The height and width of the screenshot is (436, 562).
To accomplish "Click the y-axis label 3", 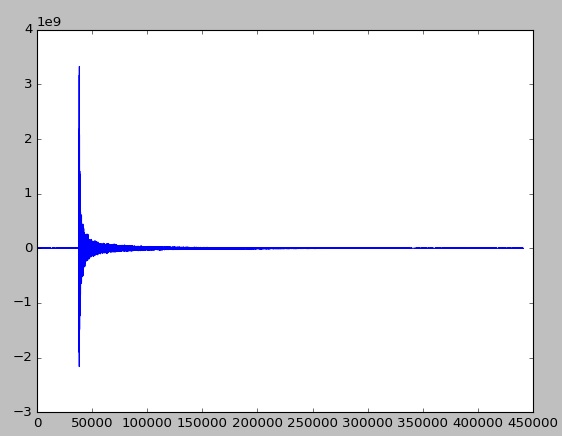I will [x=29, y=84].
